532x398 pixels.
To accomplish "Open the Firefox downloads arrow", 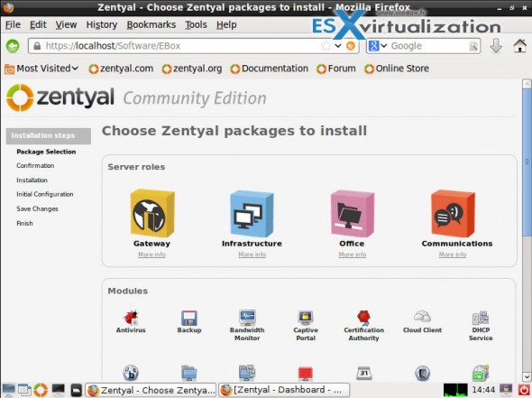I will (x=496, y=45).
